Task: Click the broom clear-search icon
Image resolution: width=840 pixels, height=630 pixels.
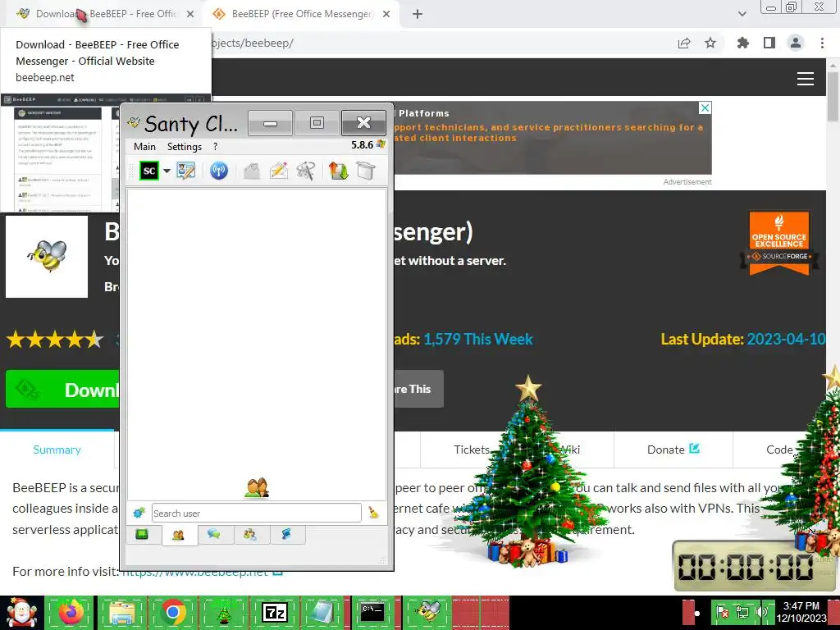Action: [373, 513]
